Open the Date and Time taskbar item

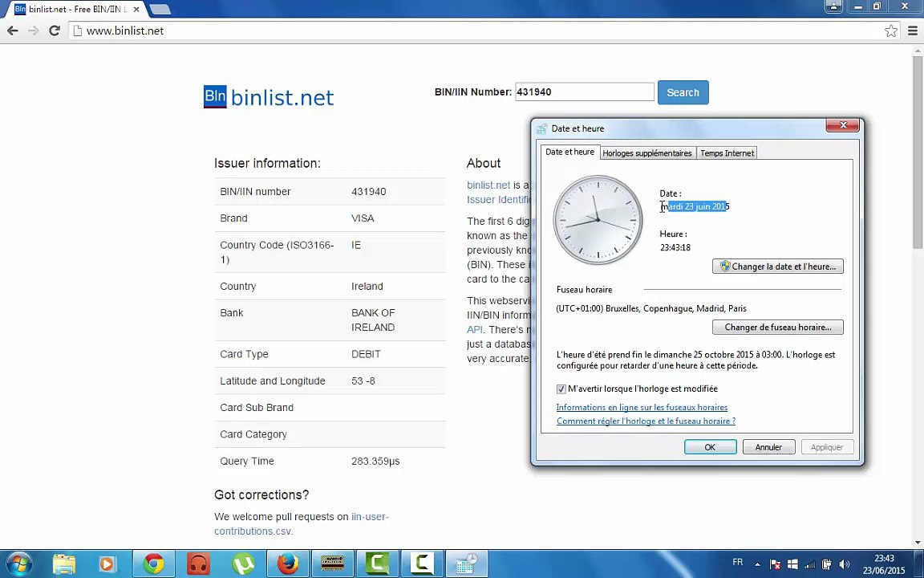(x=467, y=564)
